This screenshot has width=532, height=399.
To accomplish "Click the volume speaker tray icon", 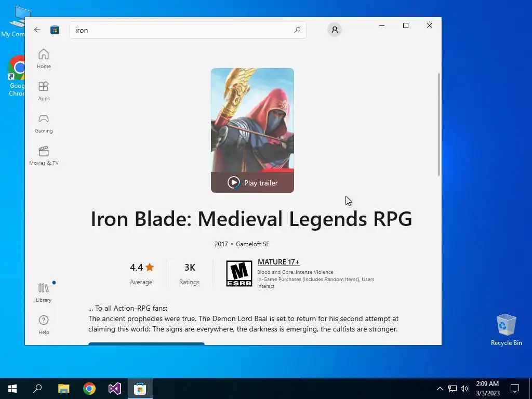I will coord(464,389).
